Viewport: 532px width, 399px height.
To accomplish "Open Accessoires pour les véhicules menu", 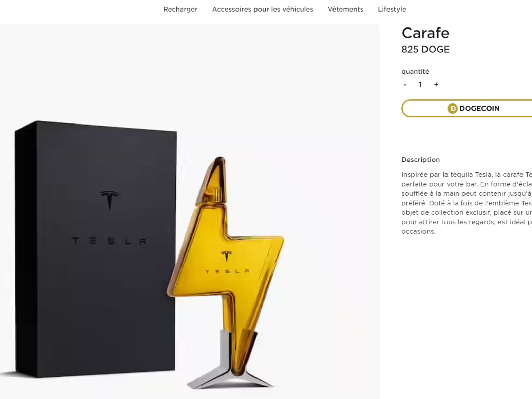I will (x=263, y=9).
